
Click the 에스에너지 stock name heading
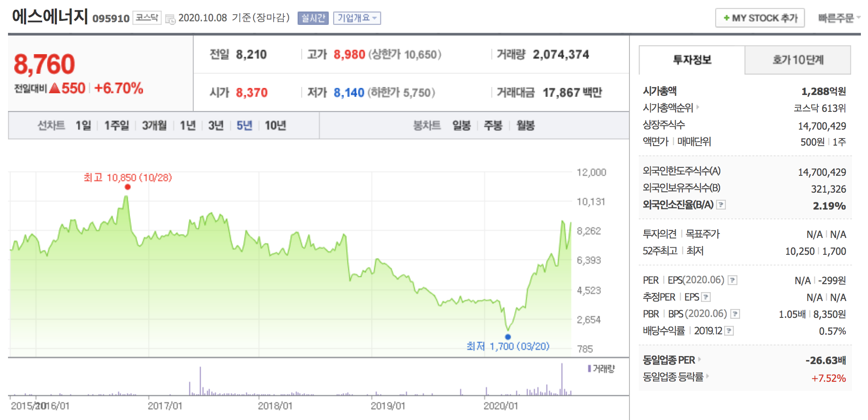50,16
